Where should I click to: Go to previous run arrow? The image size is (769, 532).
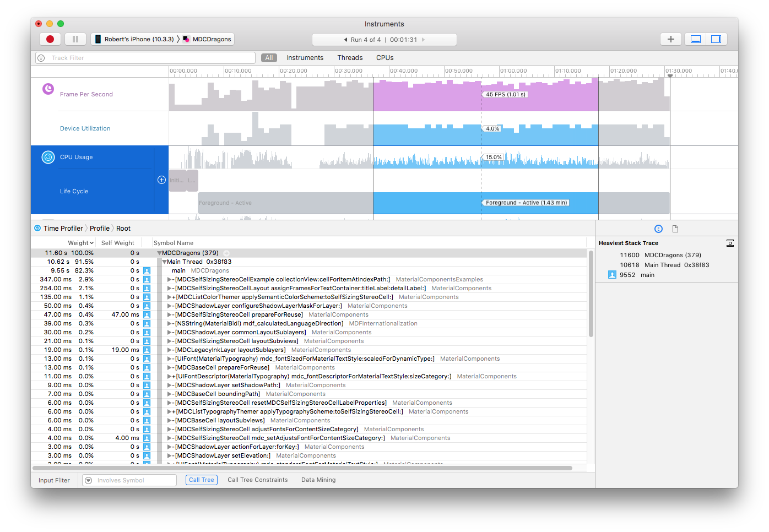point(345,40)
